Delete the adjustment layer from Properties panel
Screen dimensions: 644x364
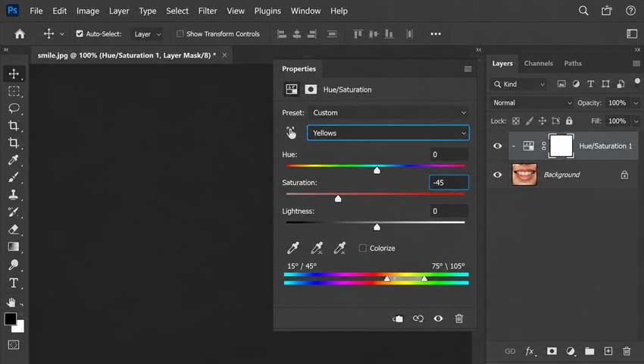(x=459, y=318)
